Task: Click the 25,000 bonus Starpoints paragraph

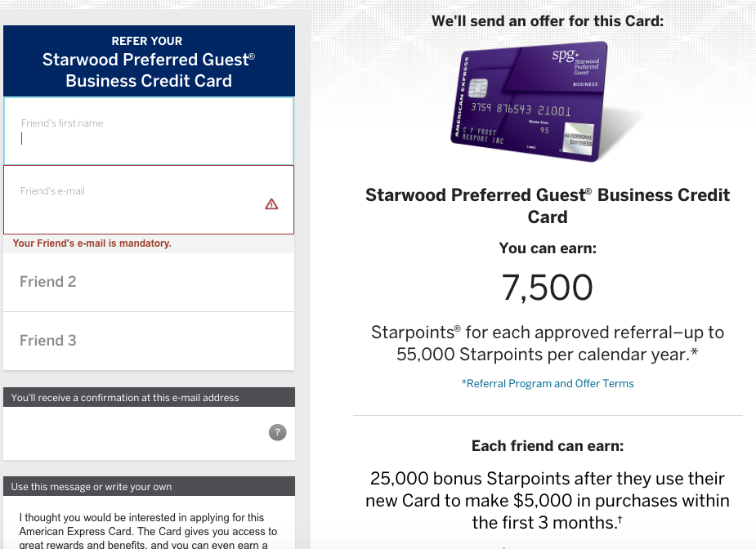Action: 548,500
